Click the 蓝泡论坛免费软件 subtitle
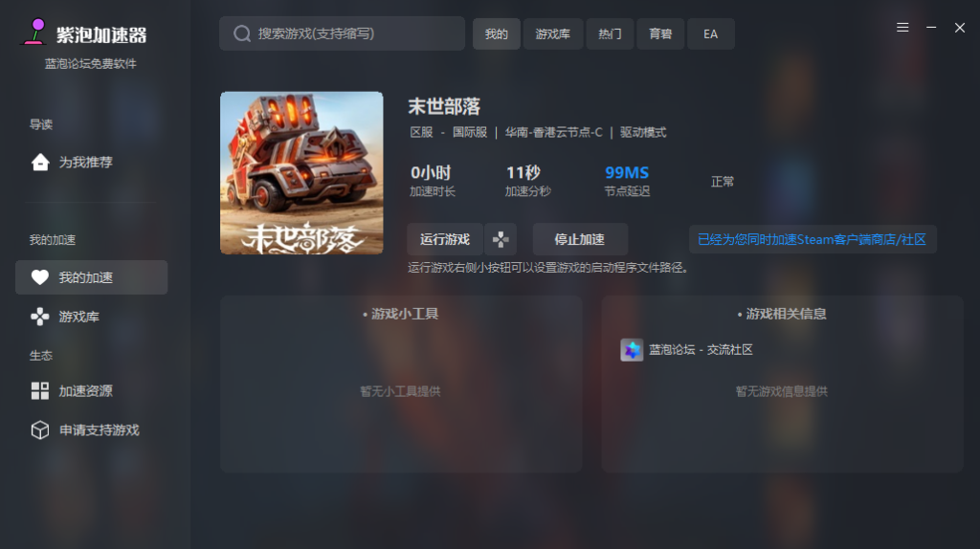The width and height of the screenshot is (980, 549). click(x=91, y=64)
